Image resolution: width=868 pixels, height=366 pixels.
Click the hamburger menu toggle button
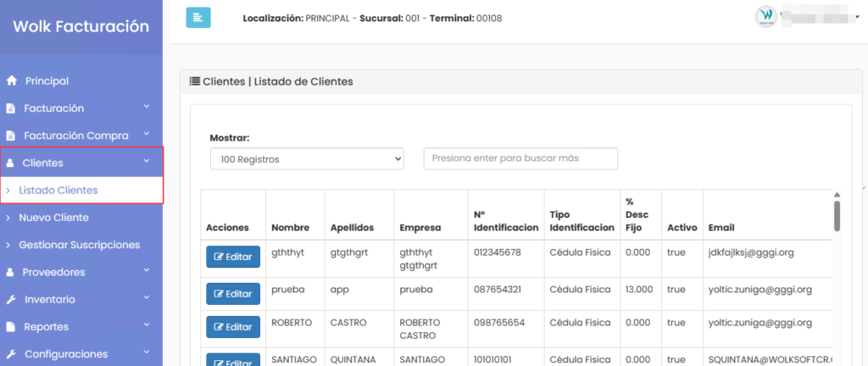click(198, 17)
